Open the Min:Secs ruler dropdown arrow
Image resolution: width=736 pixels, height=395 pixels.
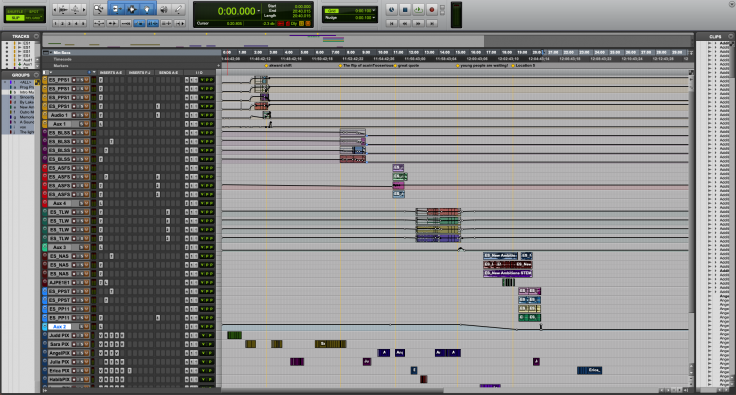click(51, 53)
